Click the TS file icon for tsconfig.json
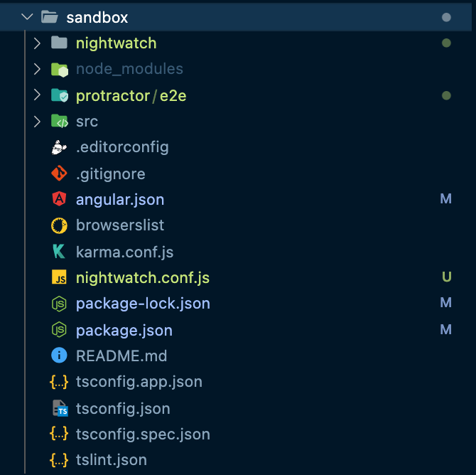476x475 pixels. 60,408
